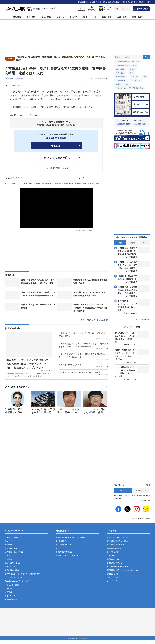Switch to the 募集中の企画 tab

click(x=141, y=491)
